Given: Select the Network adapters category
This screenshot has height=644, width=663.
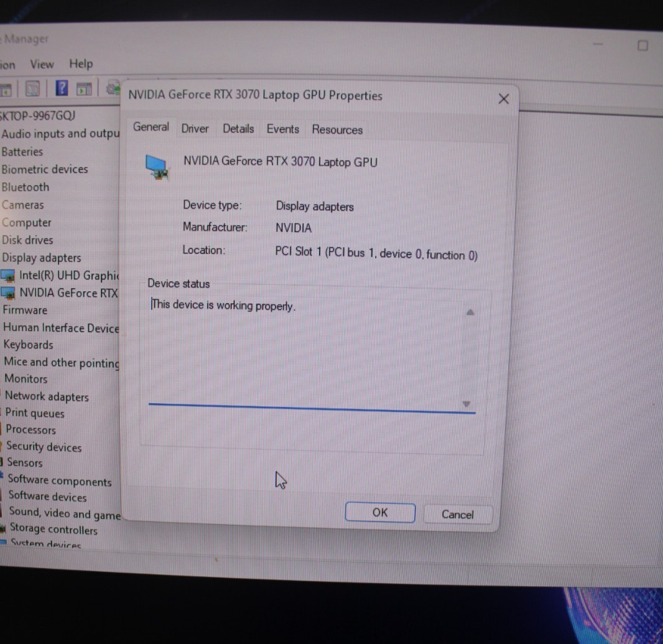Looking at the screenshot, I should 47,396.
